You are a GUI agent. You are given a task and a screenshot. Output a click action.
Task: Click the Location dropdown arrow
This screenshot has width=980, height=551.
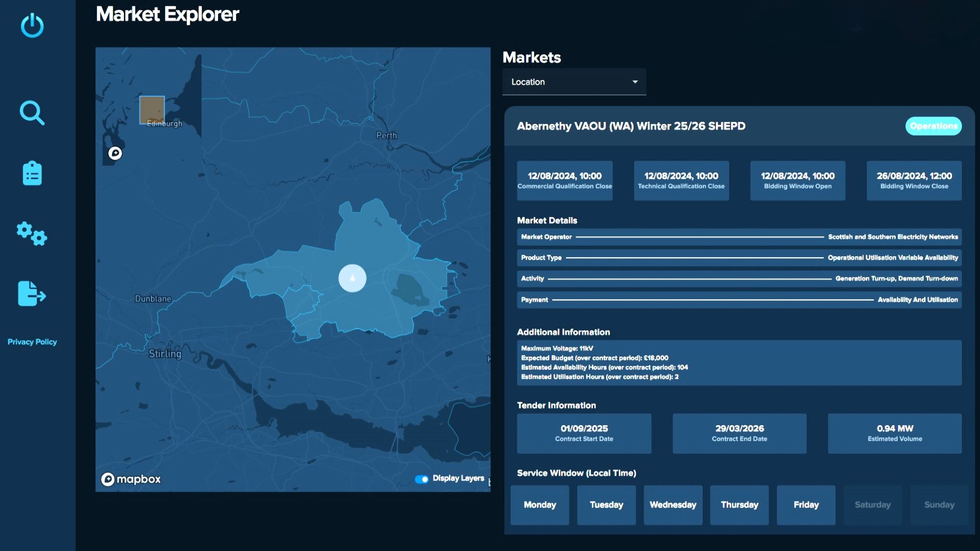635,82
